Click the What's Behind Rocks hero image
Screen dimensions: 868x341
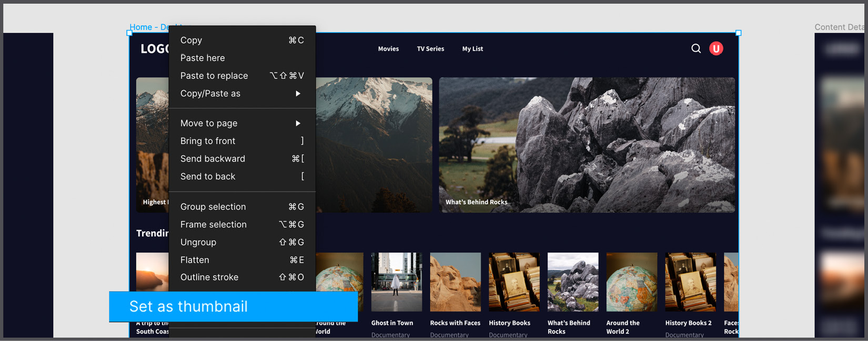[x=587, y=145]
